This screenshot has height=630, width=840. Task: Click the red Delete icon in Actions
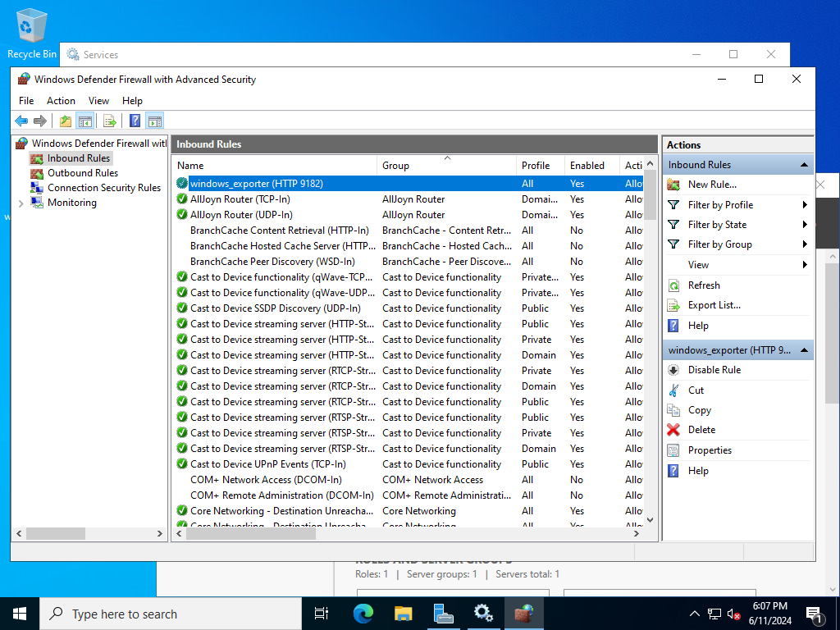tap(673, 430)
